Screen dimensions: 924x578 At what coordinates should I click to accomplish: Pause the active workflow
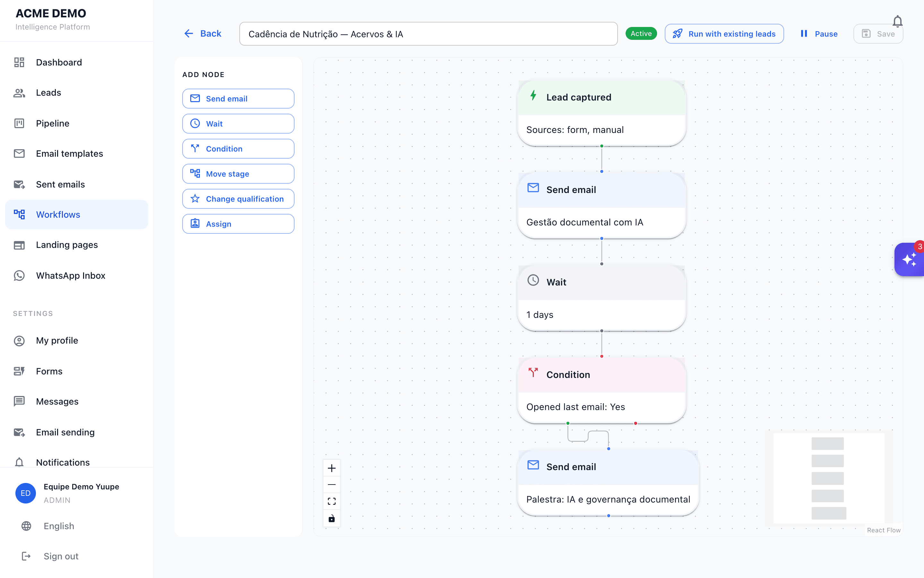tap(819, 34)
